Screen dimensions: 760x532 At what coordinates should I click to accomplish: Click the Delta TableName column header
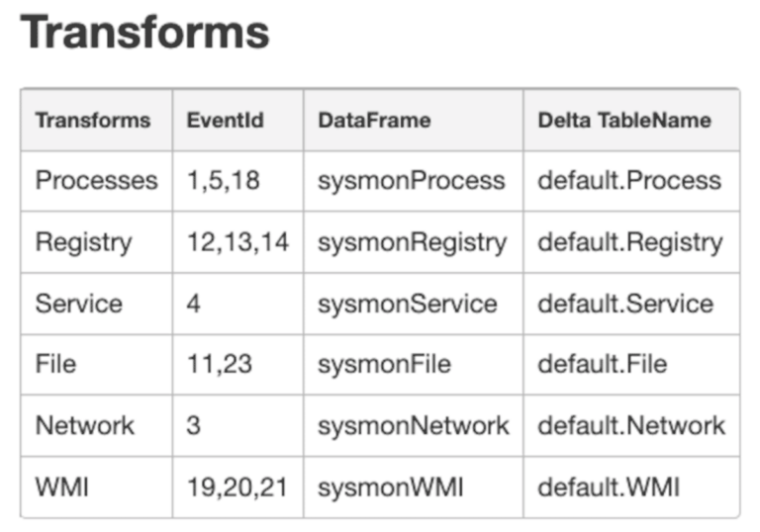[x=624, y=121]
